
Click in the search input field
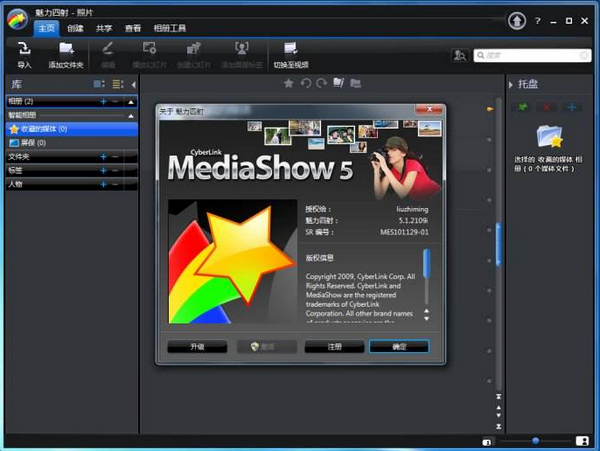coord(533,55)
